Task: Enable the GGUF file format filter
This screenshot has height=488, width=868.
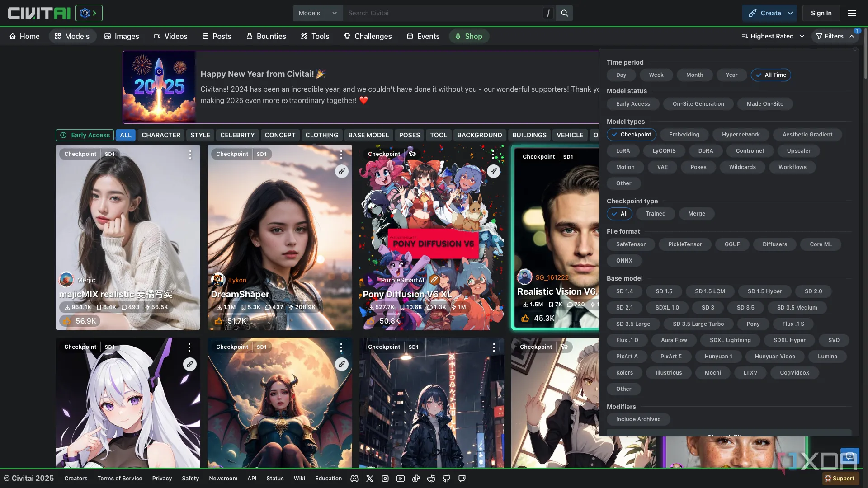Action: [x=732, y=244]
